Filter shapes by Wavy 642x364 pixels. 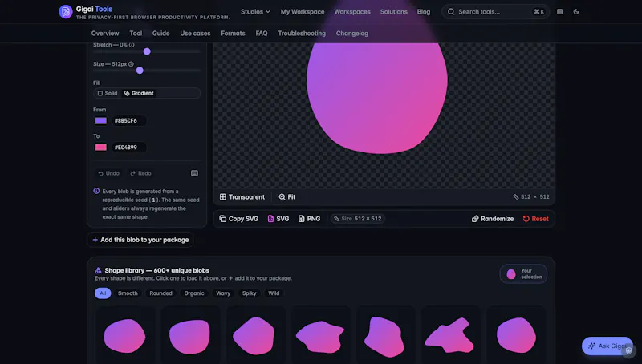(223, 293)
